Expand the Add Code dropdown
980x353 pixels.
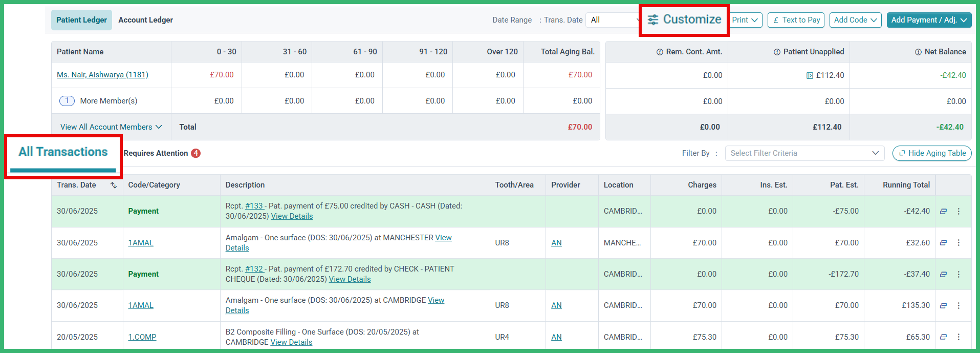point(855,20)
